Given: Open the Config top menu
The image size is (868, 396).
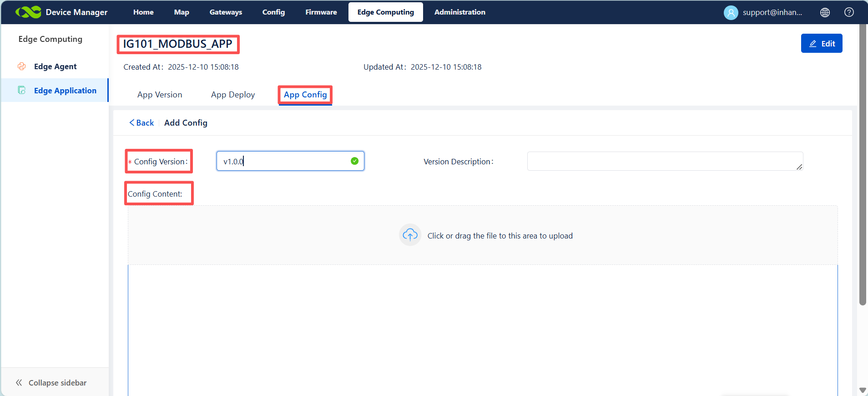Looking at the screenshot, I should 273,12.
